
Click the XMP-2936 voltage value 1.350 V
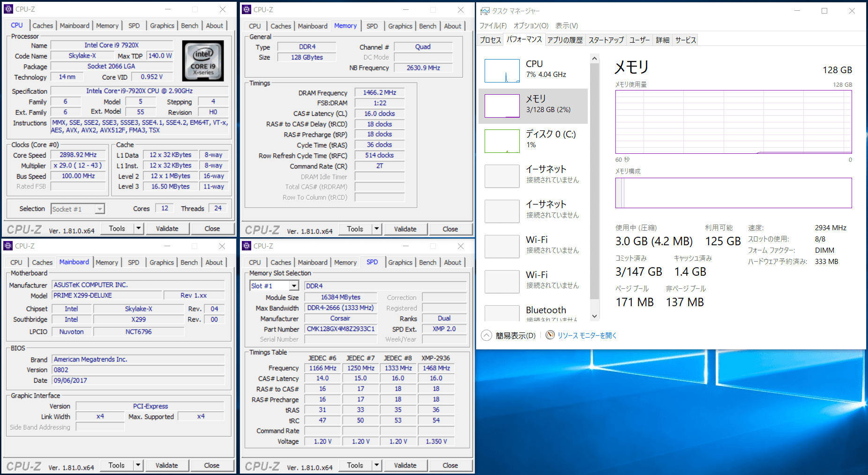436,441
